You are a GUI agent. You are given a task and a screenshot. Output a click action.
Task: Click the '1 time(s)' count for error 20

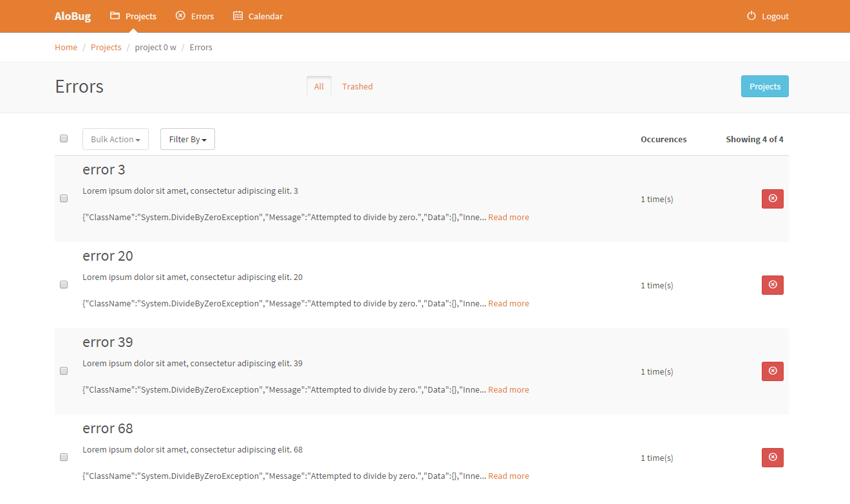coord(657,285)
